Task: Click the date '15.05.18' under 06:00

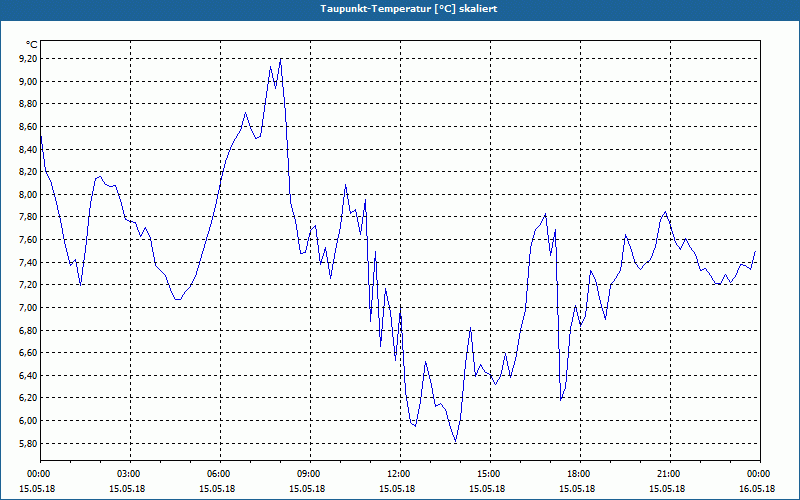Action: 217,489
